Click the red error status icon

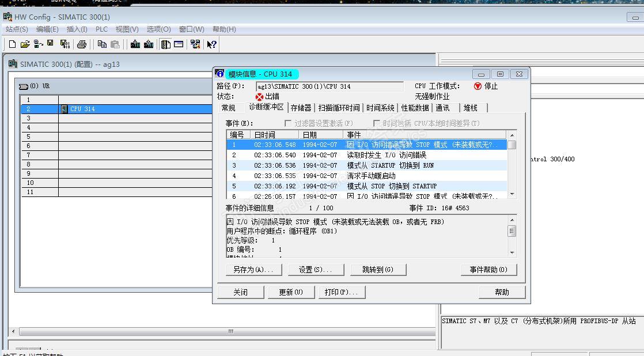coord(259,97)
